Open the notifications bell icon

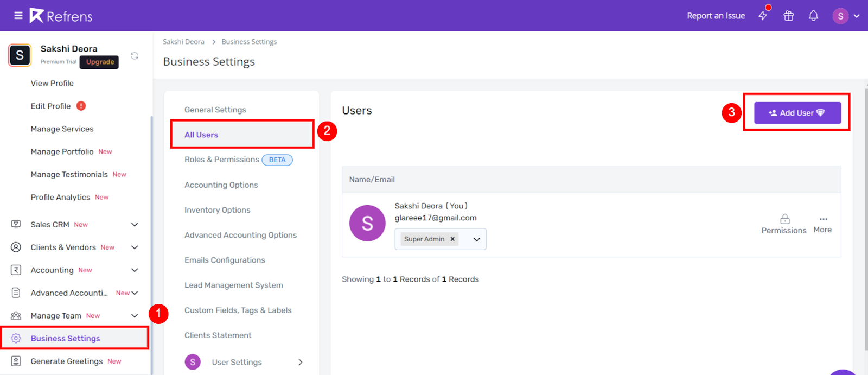(x=813, y=16)
